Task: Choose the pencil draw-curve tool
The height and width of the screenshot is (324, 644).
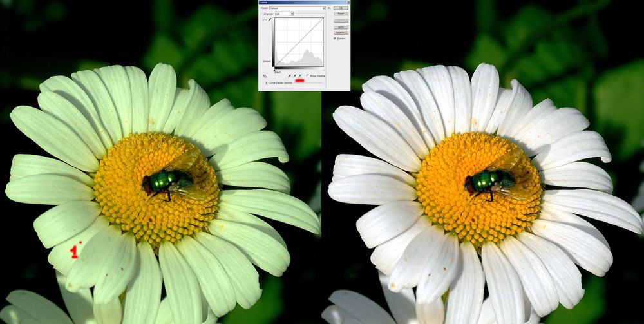Action: coord(269,20)
